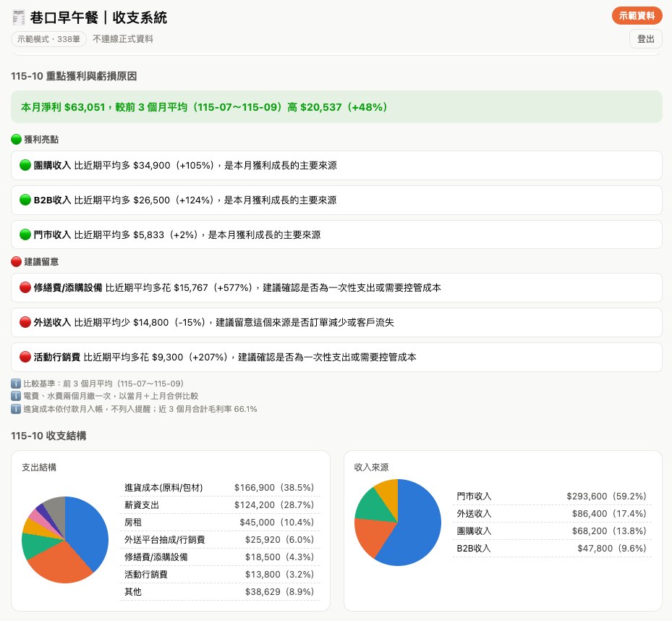This screenshot has width=672, height=621.
Task: Click the 巷口早午餐｜收支系統 title
Action: pyautogui.click(x=98, y=17)
